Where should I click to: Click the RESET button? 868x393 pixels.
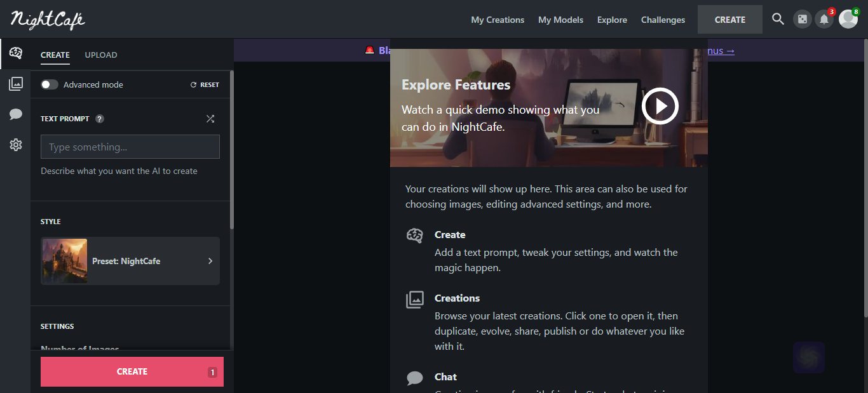205,84
